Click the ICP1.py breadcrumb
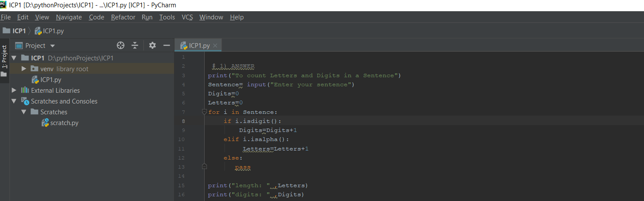The height and width of the screenshot is (201, 644). click(49, 31)
